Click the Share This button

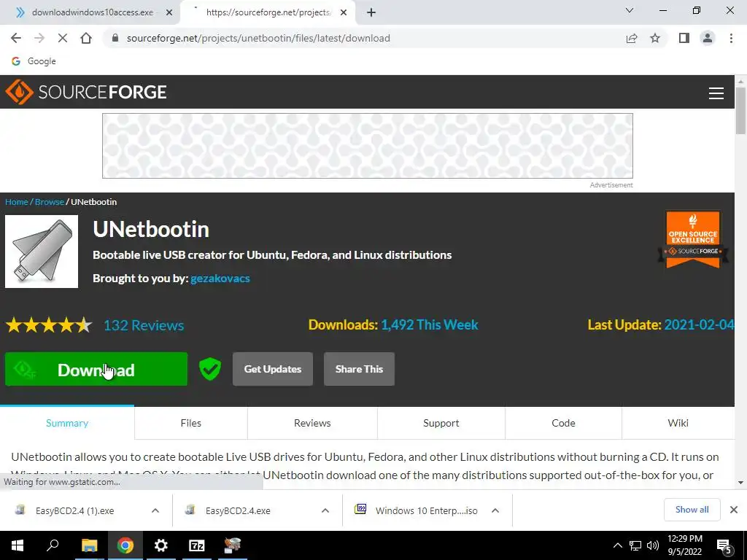(x=359, y=369)
